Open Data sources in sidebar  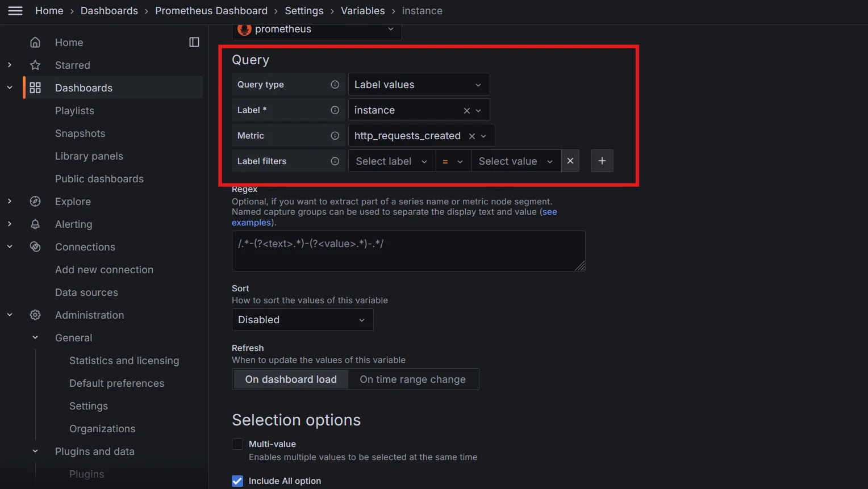pyautogui.click(x=86, y=292)
